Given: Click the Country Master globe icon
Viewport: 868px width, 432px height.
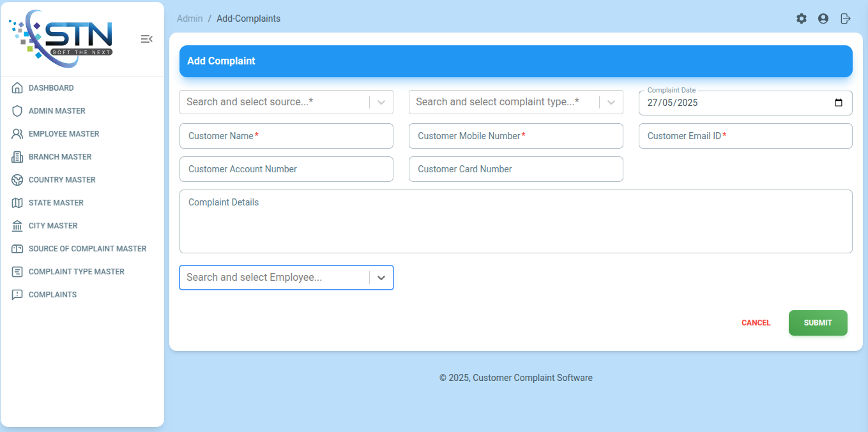Looking at the screenshot, I should pyautogui.click(x=17, y=180).
